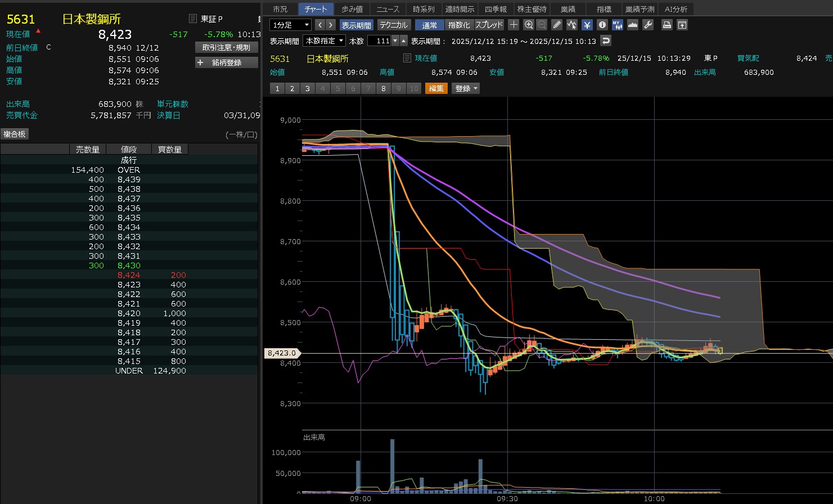Print the chart with printer icon

coord(667,25)
